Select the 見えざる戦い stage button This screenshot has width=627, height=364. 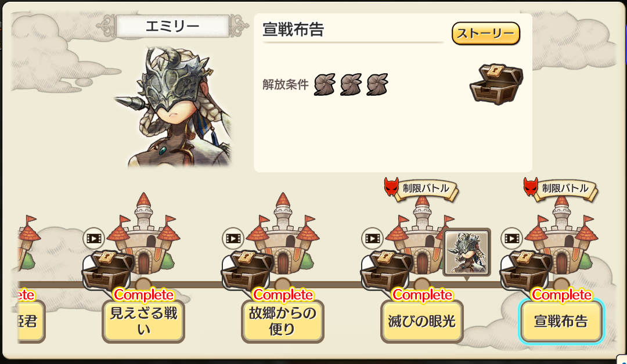[143, 321]
